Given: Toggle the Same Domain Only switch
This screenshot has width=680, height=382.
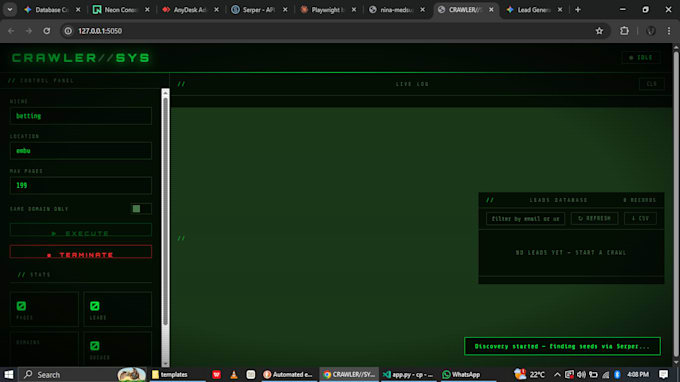Looking at the screenshot, I should tap(141, 209).
